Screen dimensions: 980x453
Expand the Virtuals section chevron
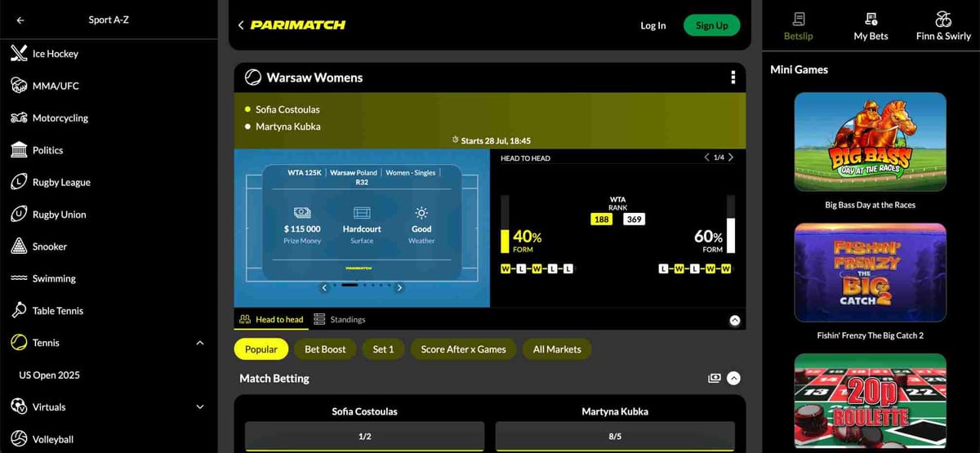200,406
